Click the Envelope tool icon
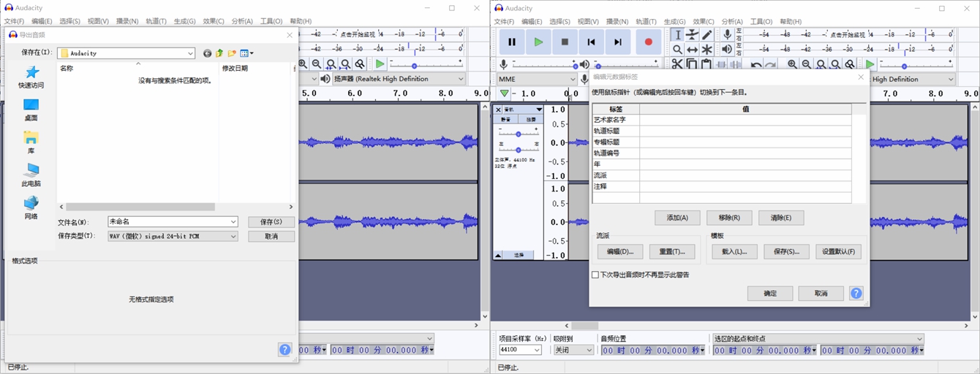This screenshot has height=374, width=980. point(692,35)
